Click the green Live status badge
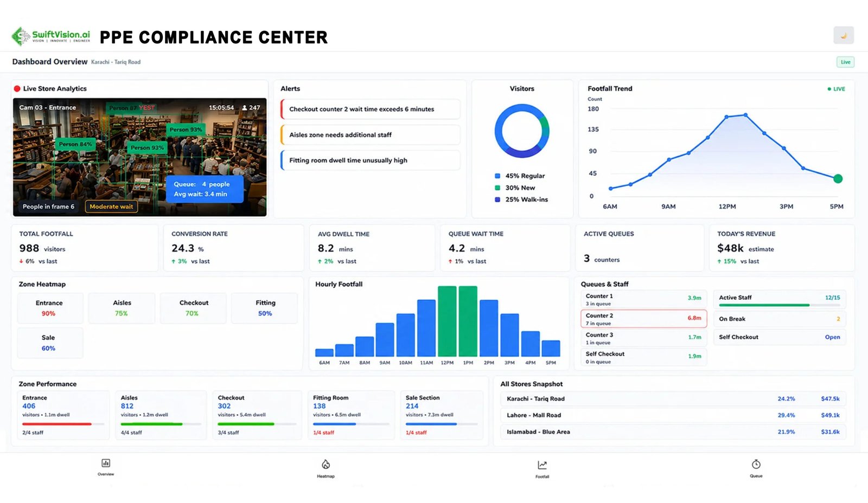The width and height of the screenshot is (868, 503). coord(845,62)
